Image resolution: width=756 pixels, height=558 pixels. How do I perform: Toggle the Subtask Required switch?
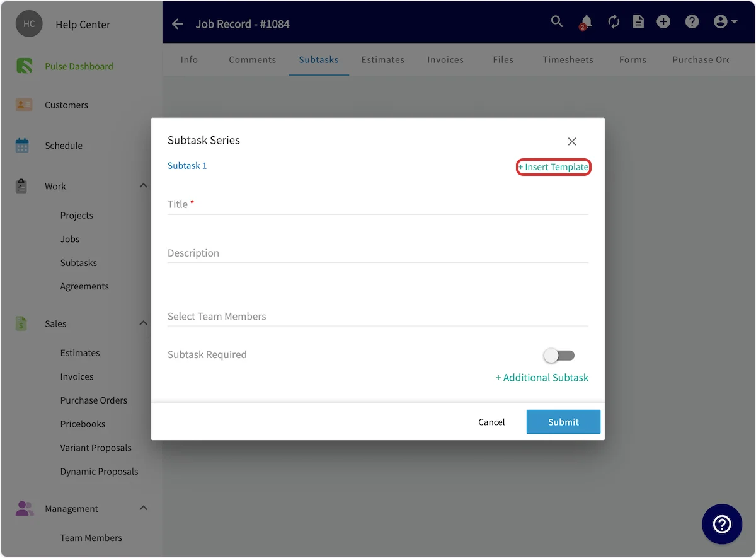(559, 356)
